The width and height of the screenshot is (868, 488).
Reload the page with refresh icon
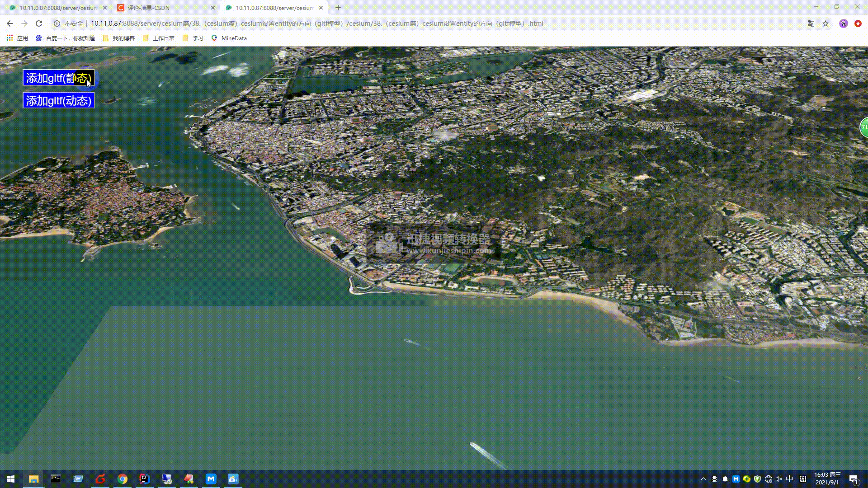click(x=39, y=23)
